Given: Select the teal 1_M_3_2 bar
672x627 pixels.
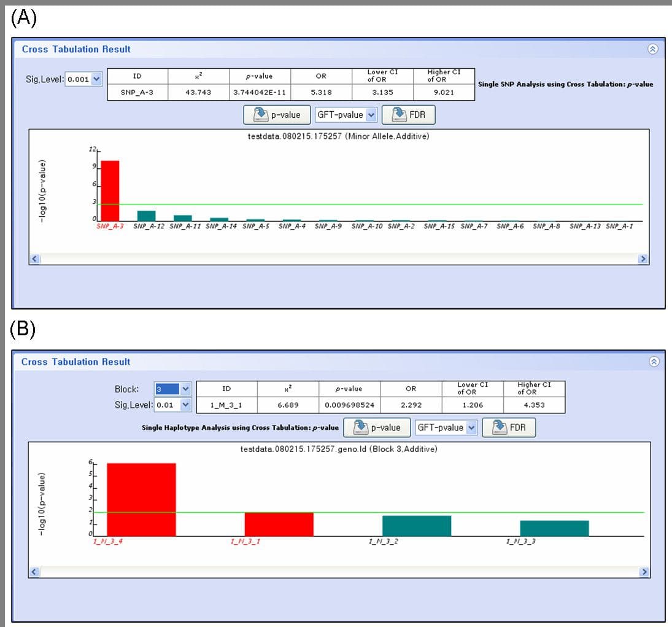Looking at the screenshot, I should coord(417,526).
